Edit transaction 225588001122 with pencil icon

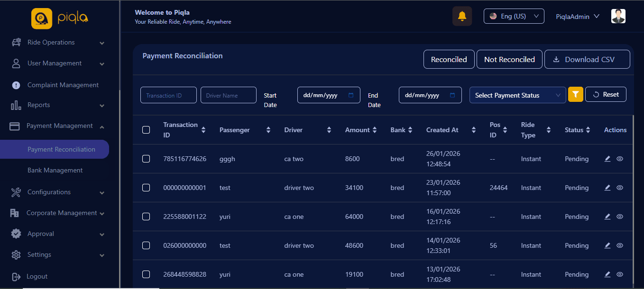tap(607, 217)
